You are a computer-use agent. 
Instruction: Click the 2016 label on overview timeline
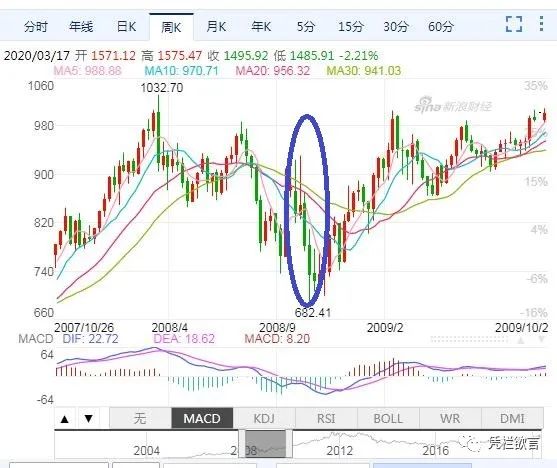pos(436,451)
